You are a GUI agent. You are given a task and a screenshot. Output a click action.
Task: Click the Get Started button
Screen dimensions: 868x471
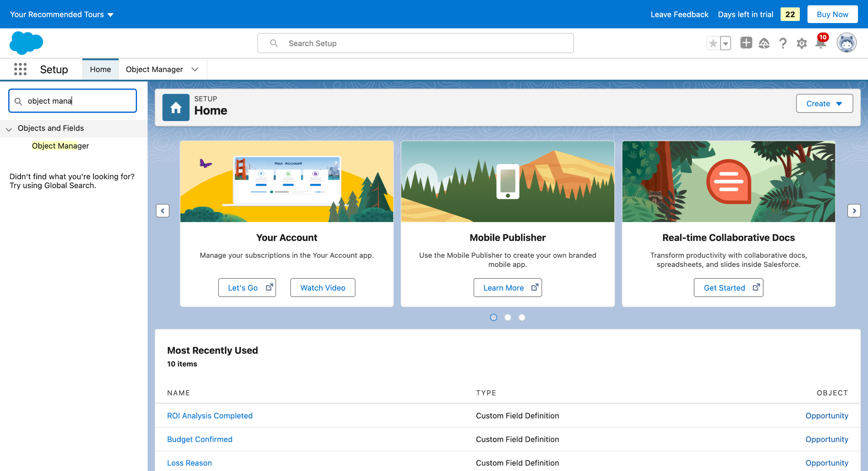pyautogui.click(x=728, y=288)
